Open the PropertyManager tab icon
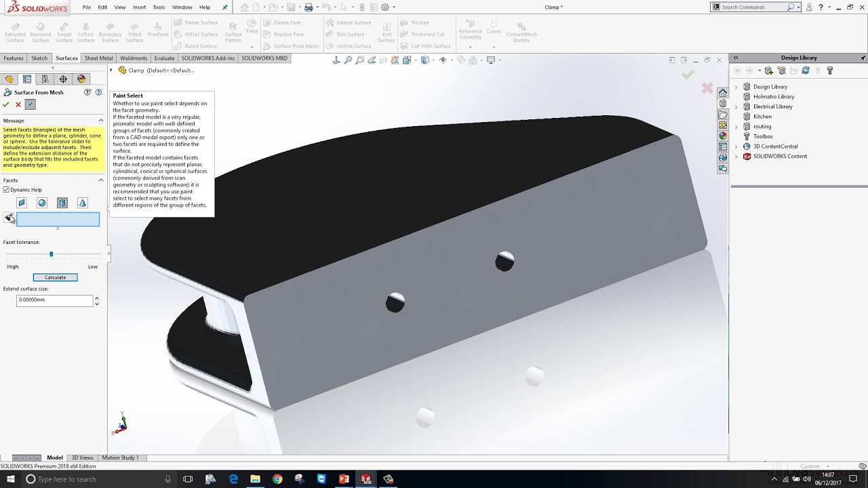Image resolution: width=868 pixels, height=488 pixels. 27,79
